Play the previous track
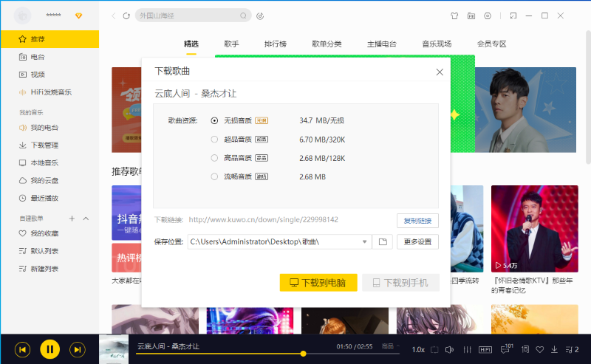 click(x=23, y=350)
